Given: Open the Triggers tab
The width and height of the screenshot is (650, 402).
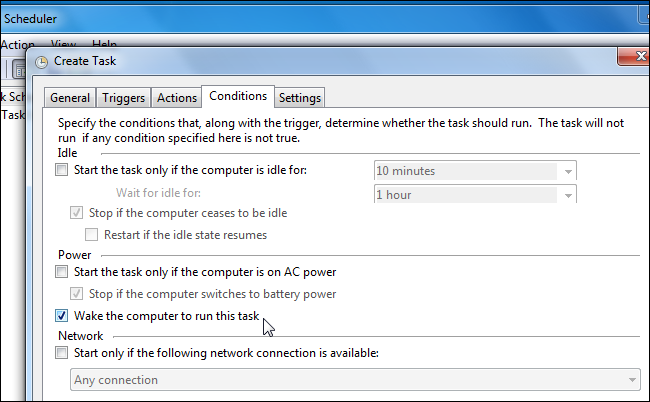Looking at the screenshot, I should tap(124, 98).
